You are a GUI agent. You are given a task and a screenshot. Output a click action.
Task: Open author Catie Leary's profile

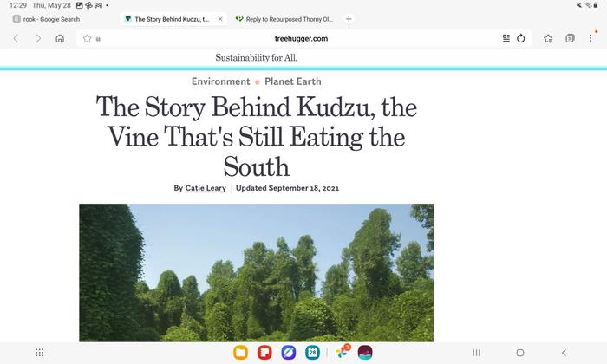(x=206, y=188)
